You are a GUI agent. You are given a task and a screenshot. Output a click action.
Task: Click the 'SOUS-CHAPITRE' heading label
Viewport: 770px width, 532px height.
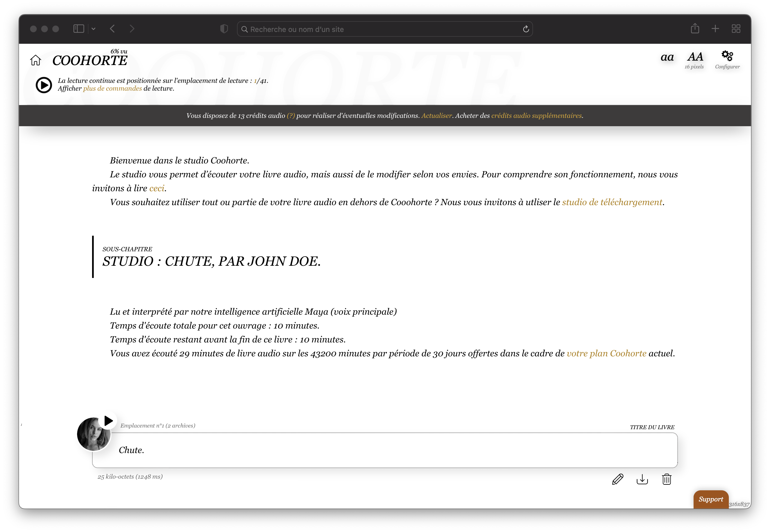(127, 249)
